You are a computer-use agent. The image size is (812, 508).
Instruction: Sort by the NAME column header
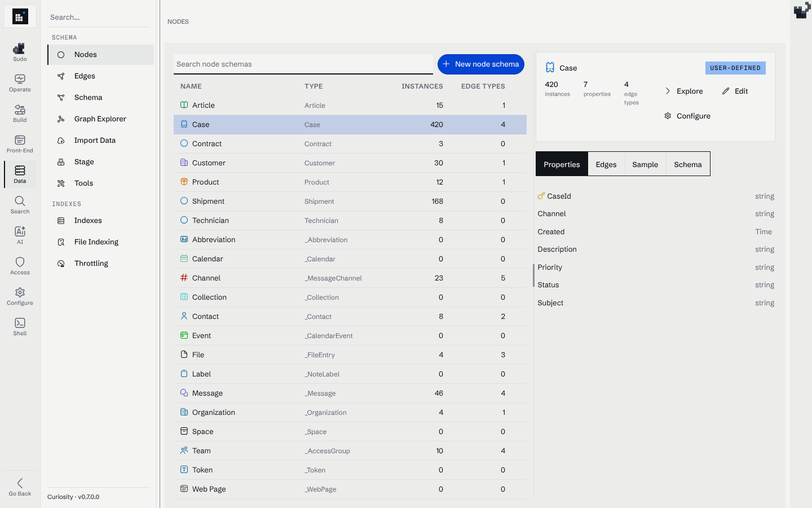pyautogui.click(x=191, y=86)
